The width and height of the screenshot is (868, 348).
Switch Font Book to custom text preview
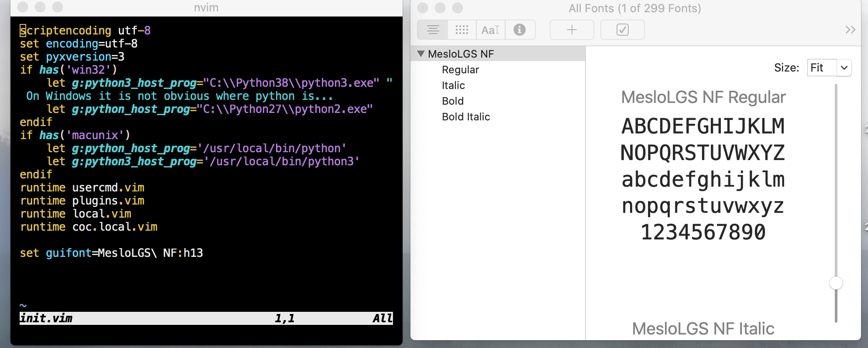[490, 30]
